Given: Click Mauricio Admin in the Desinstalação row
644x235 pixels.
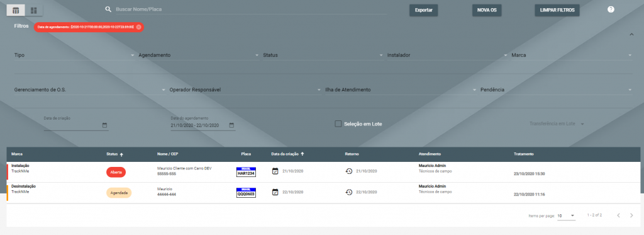Looking at the screenshot, I should [x=432, y=186].
